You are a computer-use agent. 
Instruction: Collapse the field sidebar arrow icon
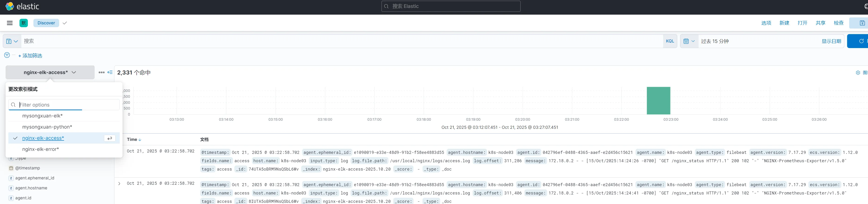[110, 72]
